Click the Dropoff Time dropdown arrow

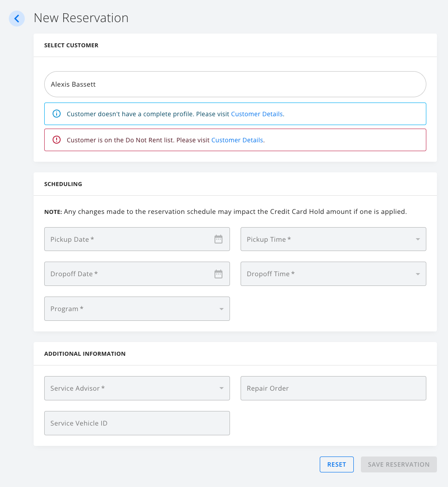coord(417,274)
